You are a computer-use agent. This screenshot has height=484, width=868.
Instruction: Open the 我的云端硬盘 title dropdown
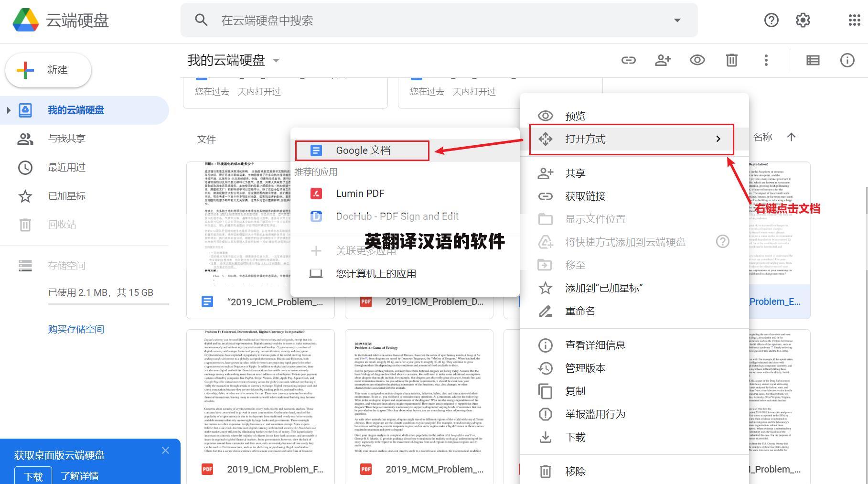[276, 61]
